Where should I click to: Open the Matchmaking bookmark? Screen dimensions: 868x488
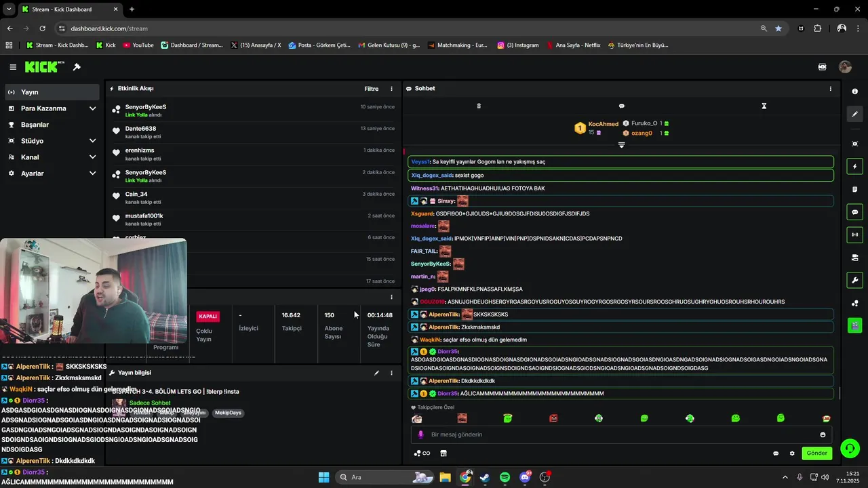coord(458,45)
